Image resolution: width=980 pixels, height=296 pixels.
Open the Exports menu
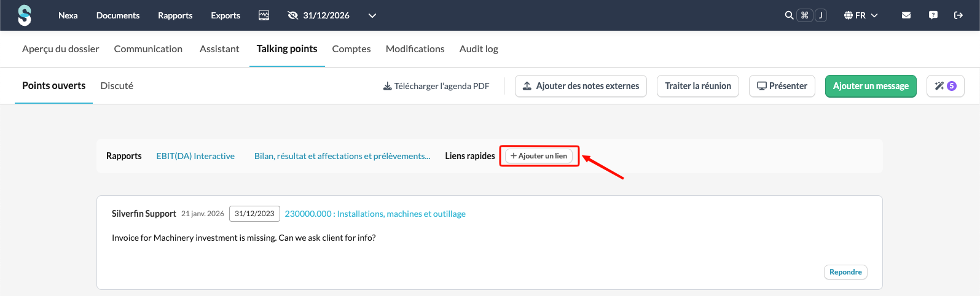225,15
